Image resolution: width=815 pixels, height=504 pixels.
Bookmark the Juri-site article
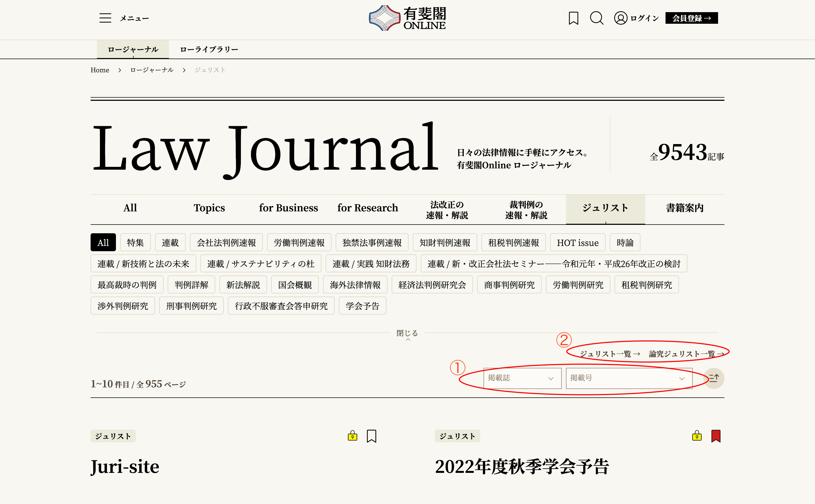coord(371,436)
